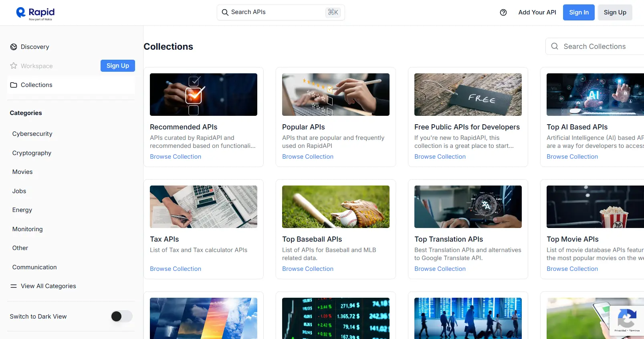Browse Collection for Top Translation APIs
The image size is (644, 339).
click(x=440, y=269)
